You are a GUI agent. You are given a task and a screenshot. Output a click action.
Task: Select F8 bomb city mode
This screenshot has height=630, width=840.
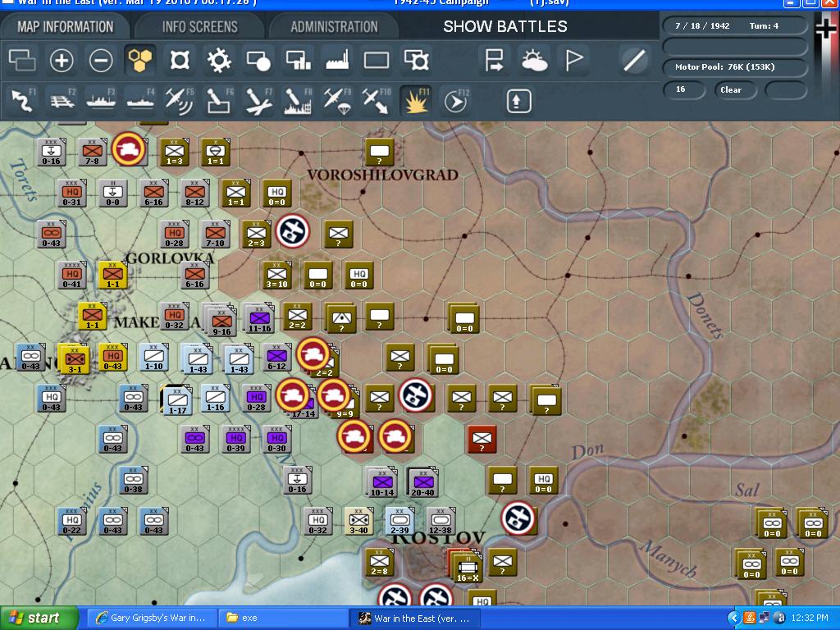(x=298, y=100)
